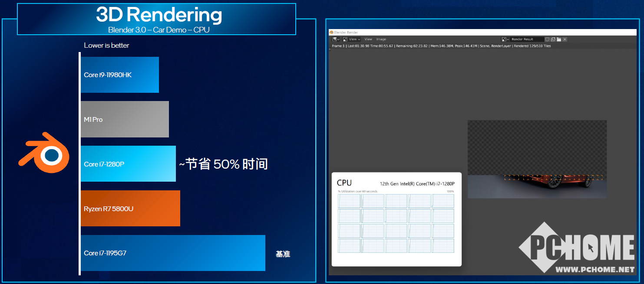Click the open image folder icon

(x=559, y=39)
